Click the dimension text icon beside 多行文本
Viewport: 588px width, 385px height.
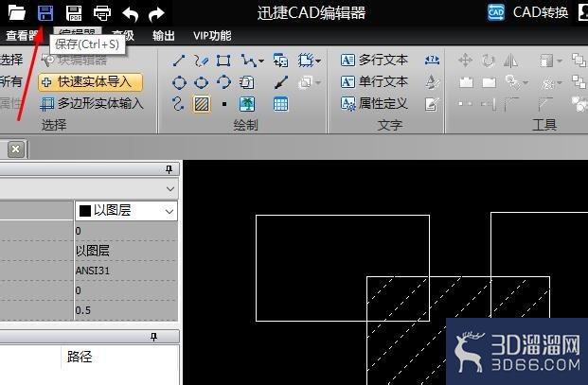[x=433, y=60]
